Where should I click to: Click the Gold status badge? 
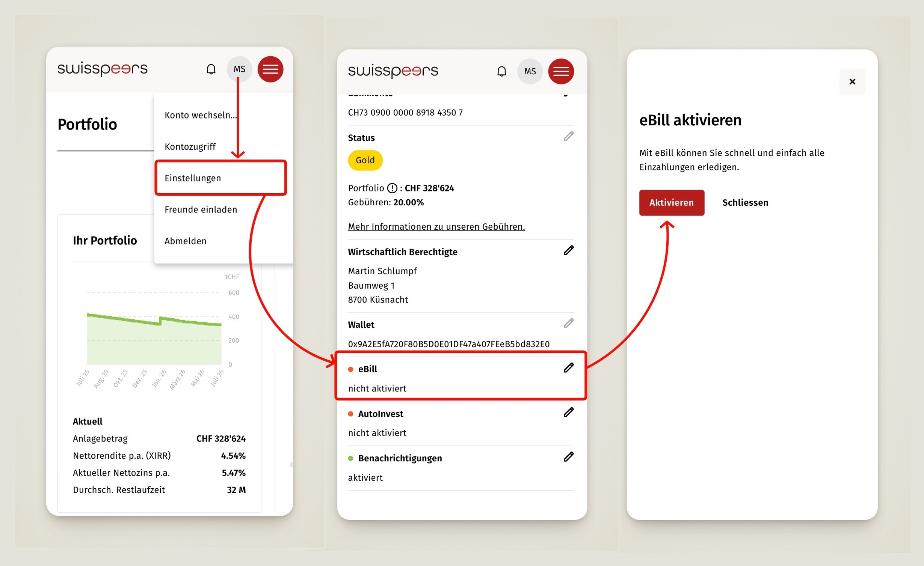point(365,160)
